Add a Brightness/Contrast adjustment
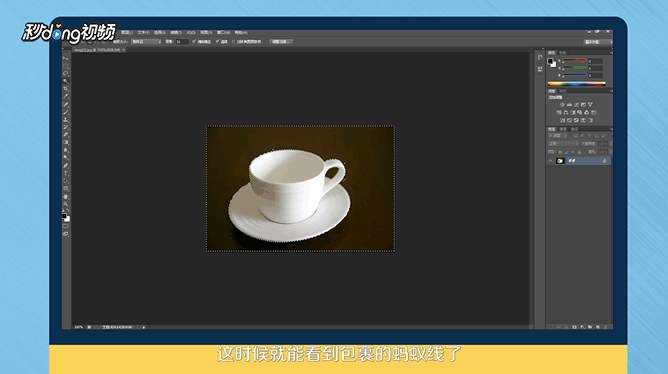The width and height of the screenshot is (668, 374). tap(562, 105)
